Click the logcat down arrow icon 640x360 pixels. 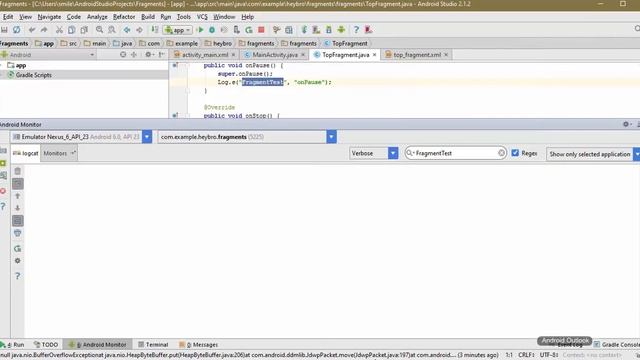[18, 208]
